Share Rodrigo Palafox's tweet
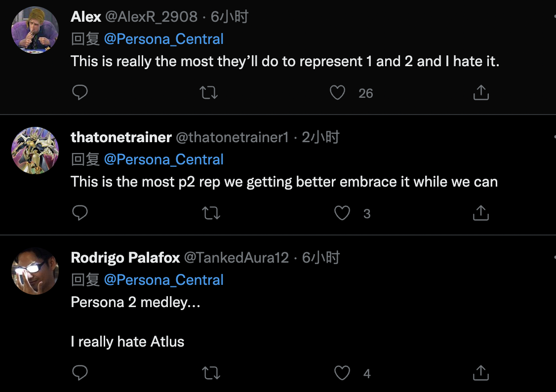The width and height of the screenshot is (556, 392). pyautogui.click(x=480, y=373)
